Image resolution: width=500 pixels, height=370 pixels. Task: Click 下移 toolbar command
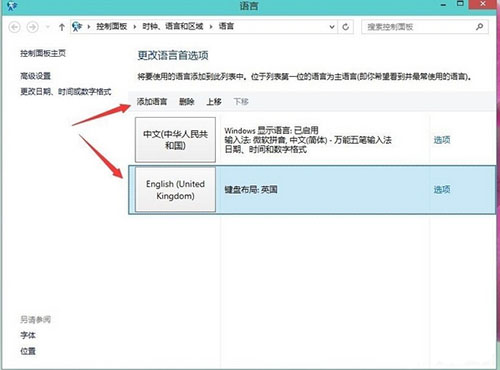(x=241, y=102)
